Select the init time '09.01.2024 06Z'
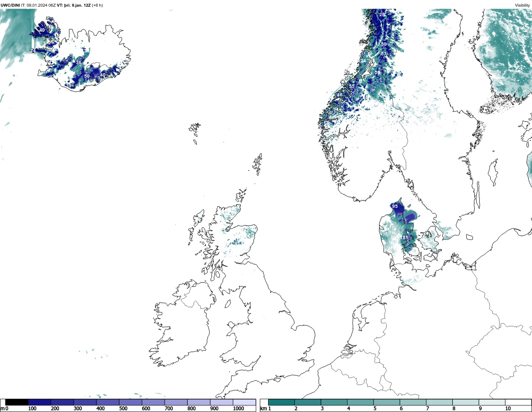This screenshot has width=532, height=412. coord(41,5)
